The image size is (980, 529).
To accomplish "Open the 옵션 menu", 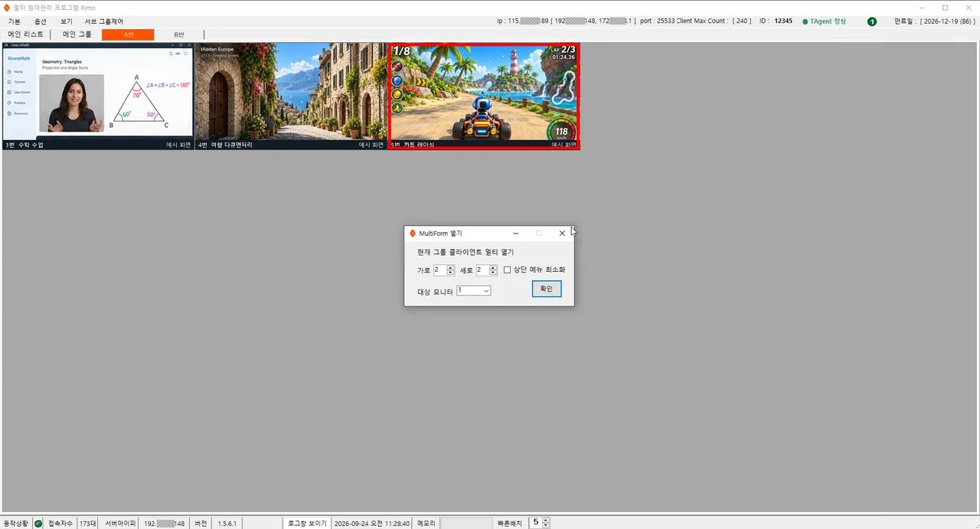I will (41, 21).
